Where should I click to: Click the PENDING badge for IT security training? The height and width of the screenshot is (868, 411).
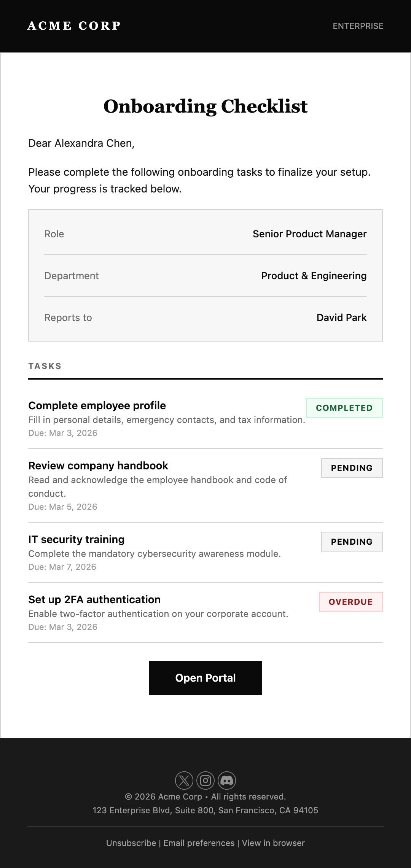coord(351,541)
